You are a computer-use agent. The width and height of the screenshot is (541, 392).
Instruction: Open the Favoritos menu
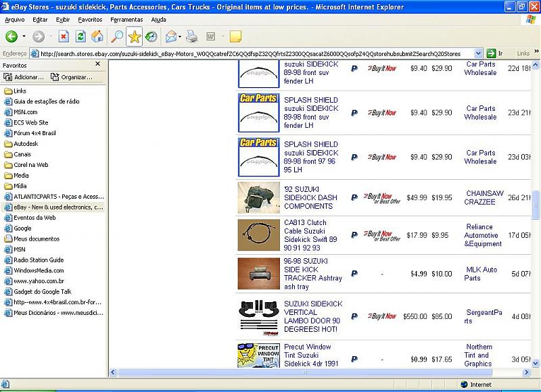(x=90, y=20)
